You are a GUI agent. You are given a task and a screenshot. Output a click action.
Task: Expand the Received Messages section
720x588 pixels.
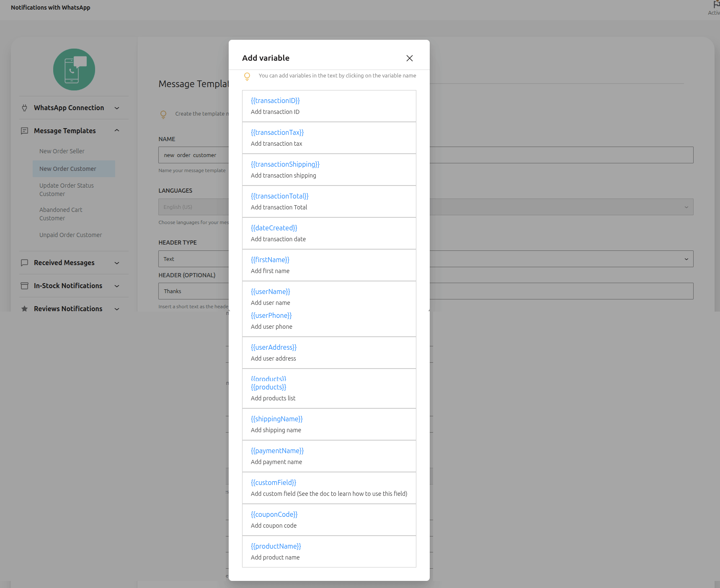(117, 263)
